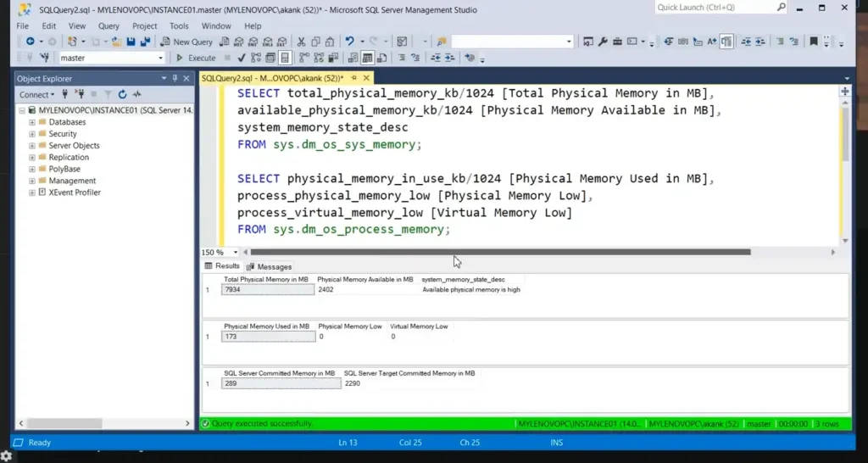Click the XMLA Query icon
Image resolution: width=868 pixels, height=463 pixels.
tap(267, 42)
